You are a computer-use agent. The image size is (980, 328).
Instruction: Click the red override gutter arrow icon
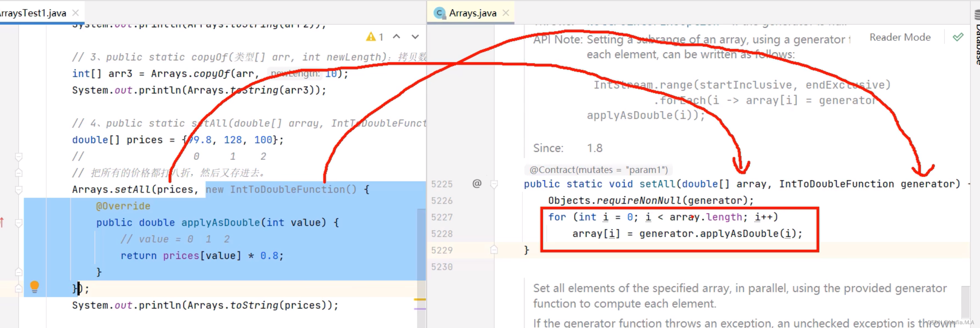point(2,222)
